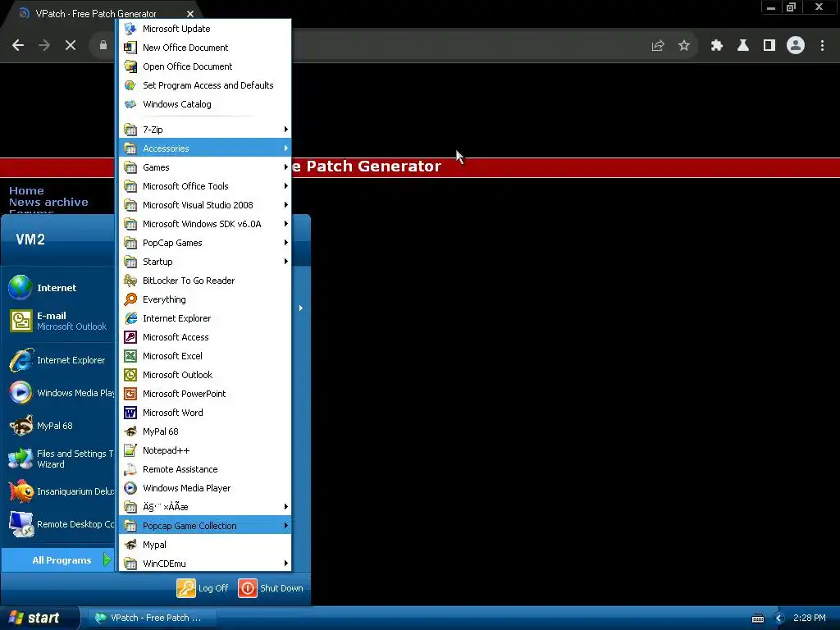Launch Microsoft PowerPoint
Screen dimensions: 840x630
point(205,394)
